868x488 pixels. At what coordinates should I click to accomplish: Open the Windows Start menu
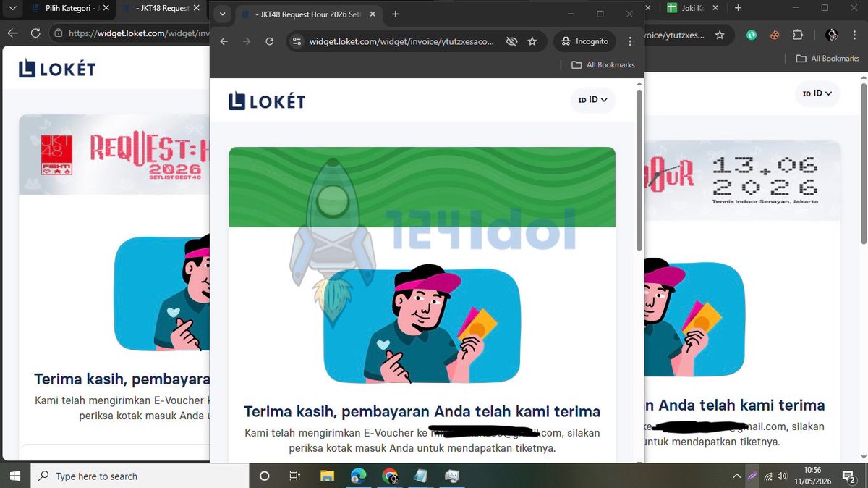[x=15, y=476]
